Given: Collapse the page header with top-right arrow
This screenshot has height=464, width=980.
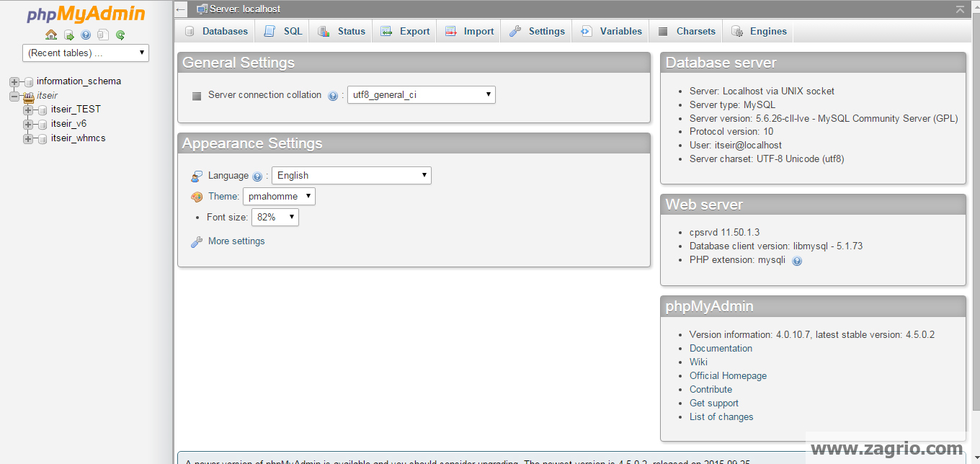Looking at the screenshot, I should [960, 9].
